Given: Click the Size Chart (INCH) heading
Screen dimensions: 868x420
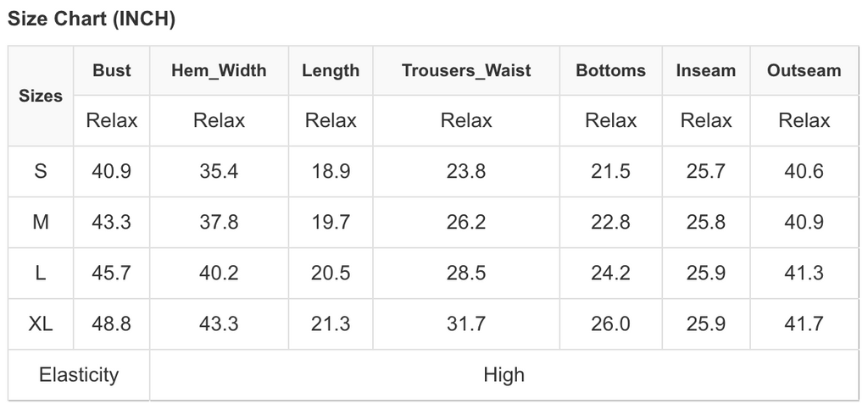Looking at the screenshot, I should point(91,20).
